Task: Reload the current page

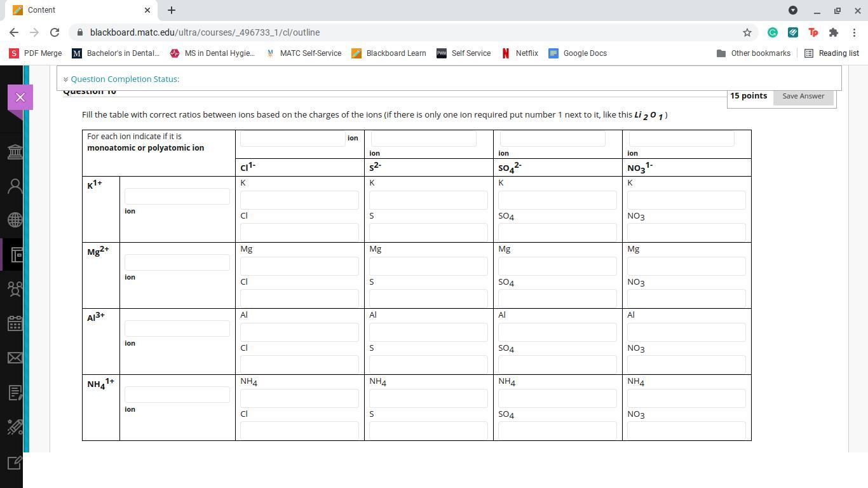Action: click(x=55, y=32)
